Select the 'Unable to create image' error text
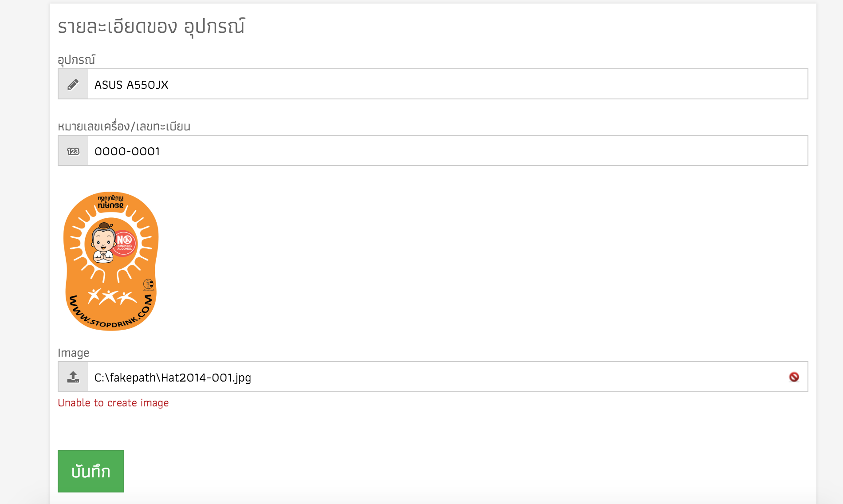The width and height of the screenshot is (843, 504). (113, 403)
